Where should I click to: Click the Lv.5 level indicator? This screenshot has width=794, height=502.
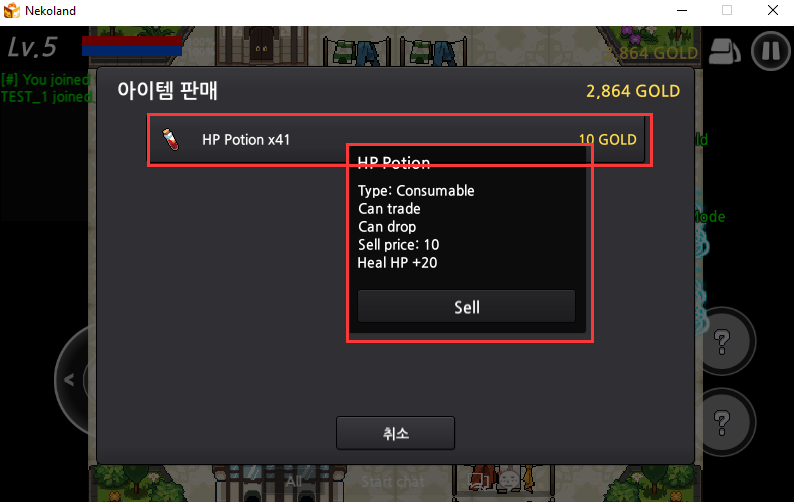(x=32, y=47)
